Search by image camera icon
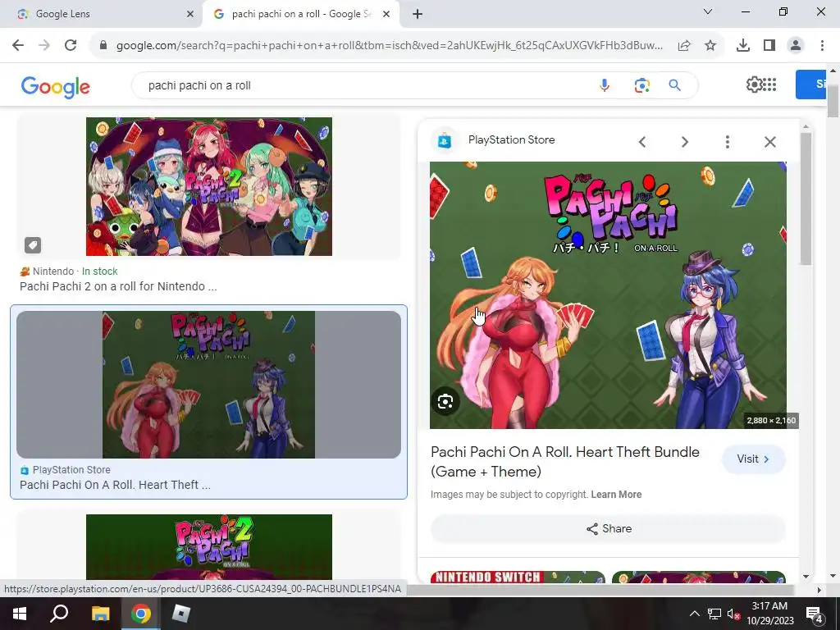This screenshot has width=840, height=630. click(641, 85)
